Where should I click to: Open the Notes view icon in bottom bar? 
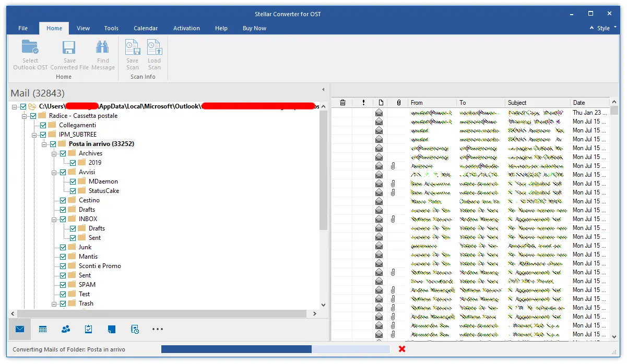[x=112, y=329]
